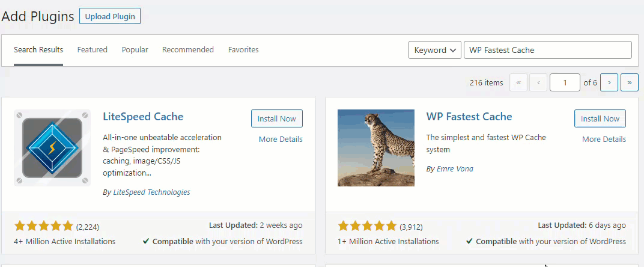This screenshot has height=267, width=644.
Task: Click the WP Fastest Cache cheetah thumbnail
Action: (376, 148)
